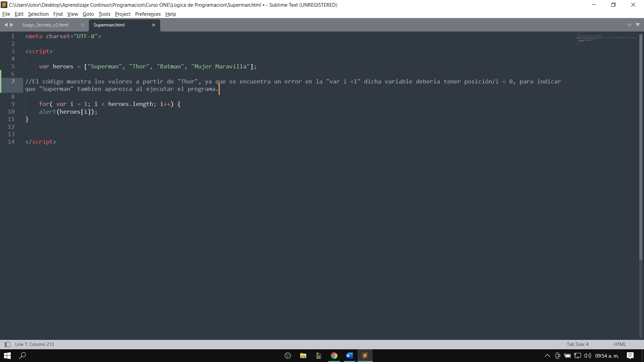Select the Superman.html tab
This screenshot has width=644, height=362.
pos(109,25)
